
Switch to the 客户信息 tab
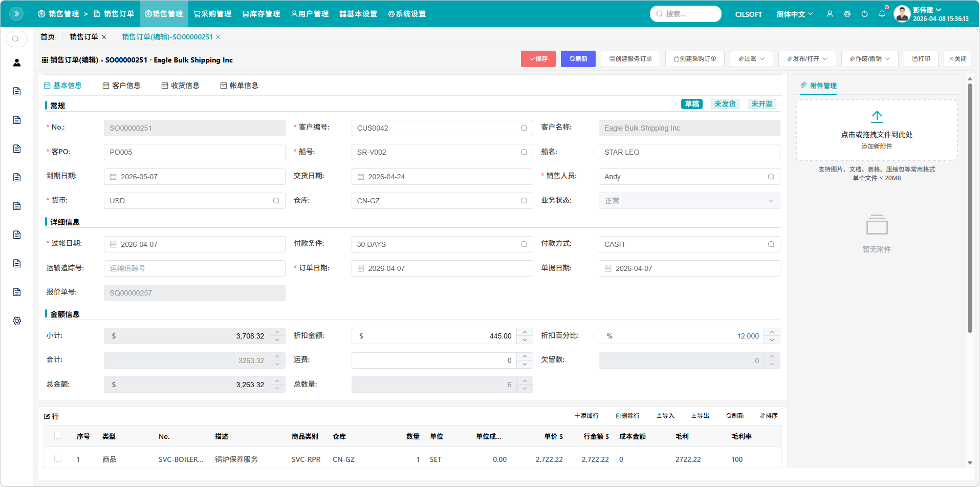coord(122,86)
